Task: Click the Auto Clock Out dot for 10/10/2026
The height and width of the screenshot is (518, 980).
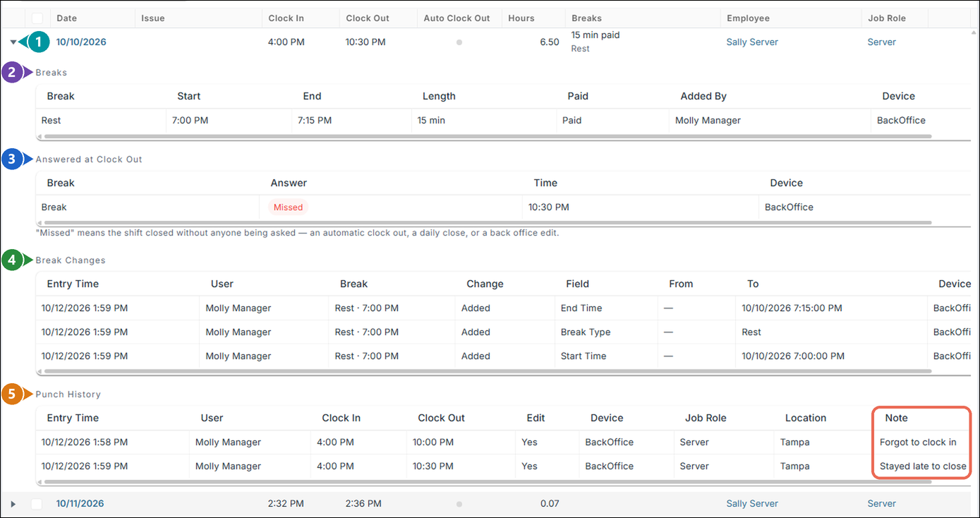Action: 459,42
